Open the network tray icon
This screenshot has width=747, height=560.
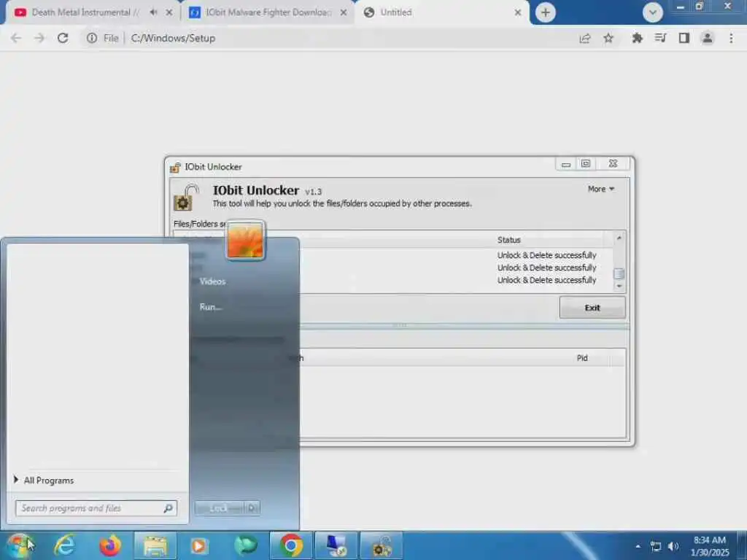click(656, 546)
